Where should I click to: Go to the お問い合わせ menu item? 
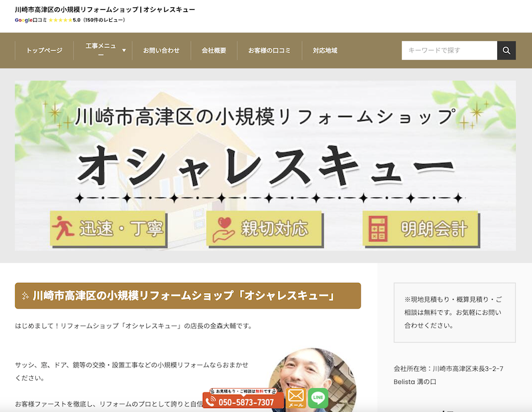click(x=161, y=51)
